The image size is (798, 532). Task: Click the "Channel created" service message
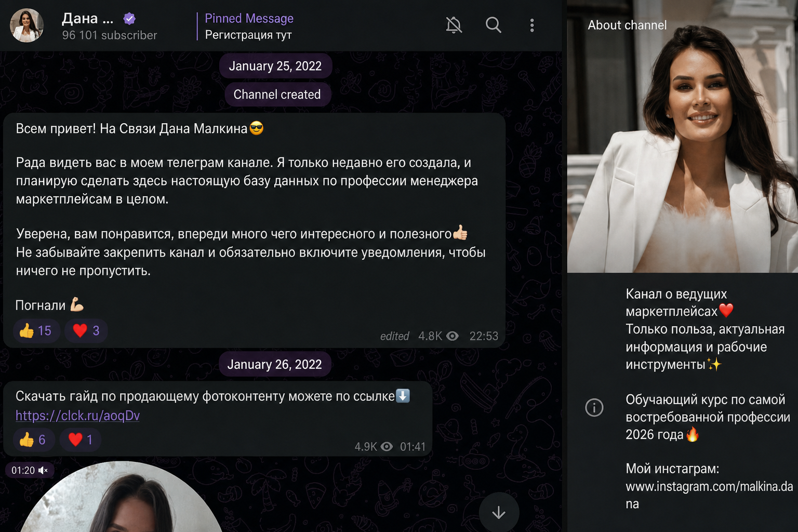[x=277, y=95]
